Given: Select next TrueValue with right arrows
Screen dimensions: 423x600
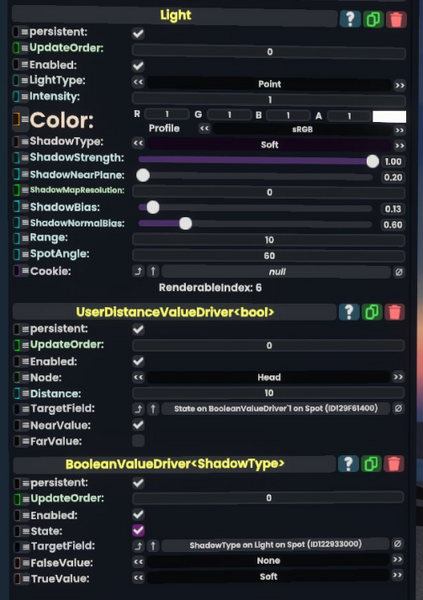Looking at the screenshot, I should pos(397,575).
